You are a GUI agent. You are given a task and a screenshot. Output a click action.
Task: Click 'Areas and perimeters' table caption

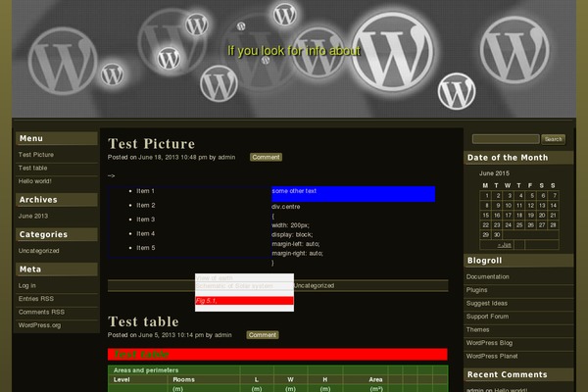point(146,370)
